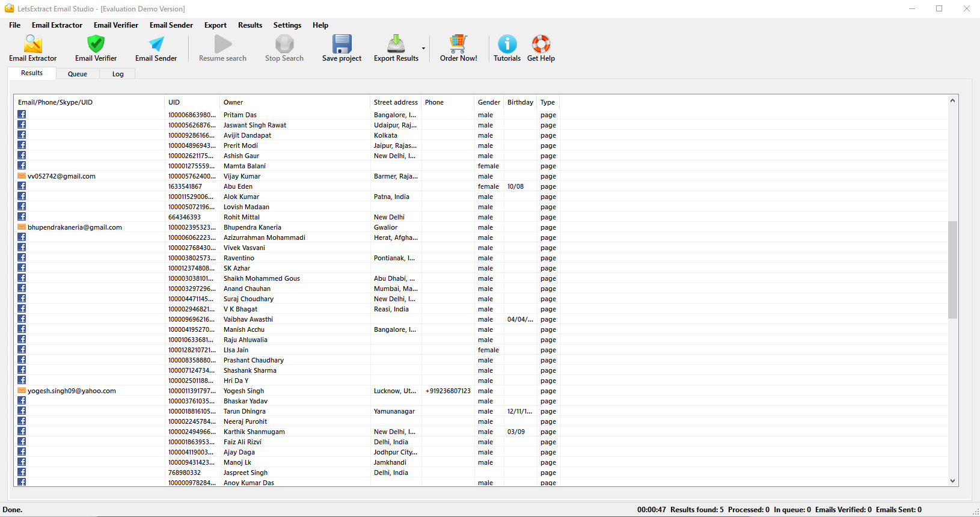Viewport: 980px width, 517px height.
Task: Open the Email Extractor menu
Action: 57,25
